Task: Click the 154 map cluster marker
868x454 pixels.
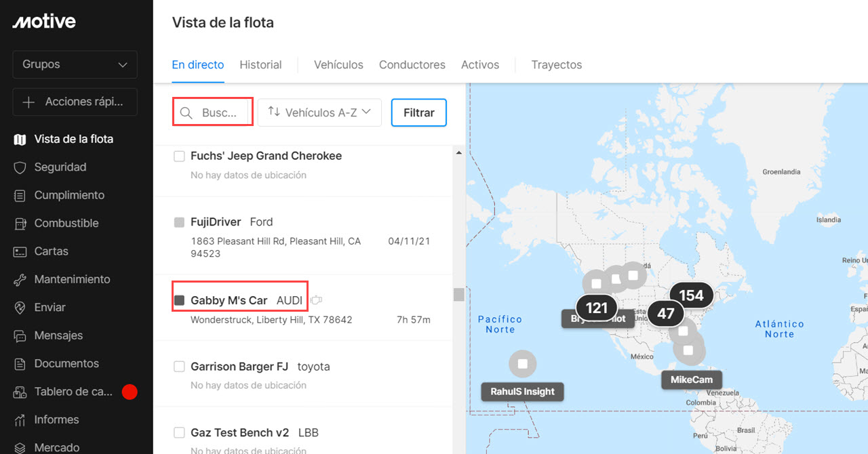Action: click(x=691, y=295)
